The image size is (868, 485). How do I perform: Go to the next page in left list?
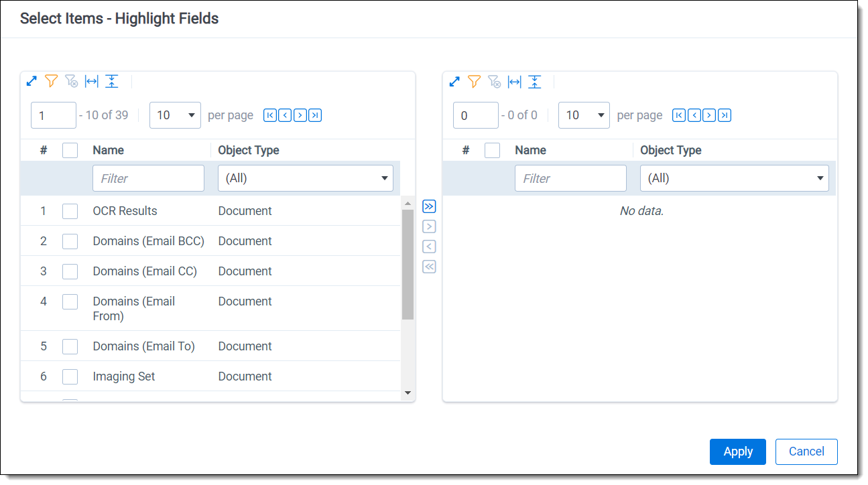tap(300, 115)
